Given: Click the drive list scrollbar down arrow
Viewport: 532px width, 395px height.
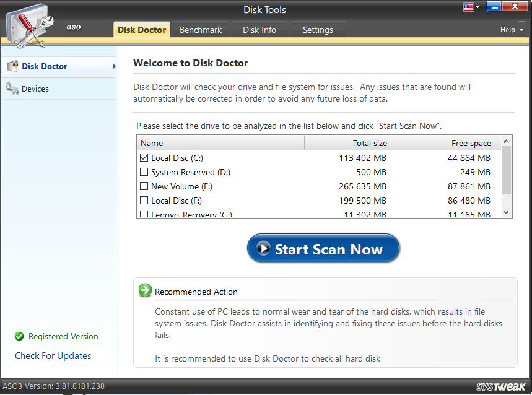Looking at the screenshot, I should pos(505,212).
